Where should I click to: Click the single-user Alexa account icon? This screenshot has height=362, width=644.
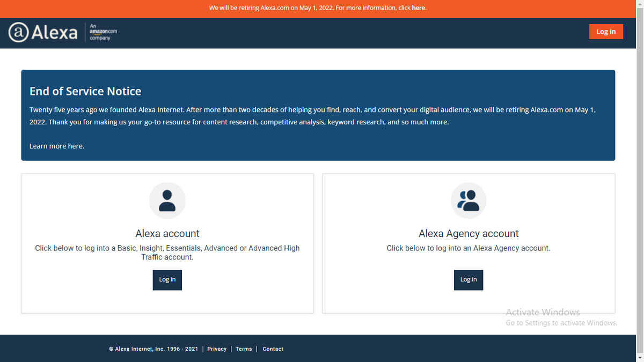point(167,201)
